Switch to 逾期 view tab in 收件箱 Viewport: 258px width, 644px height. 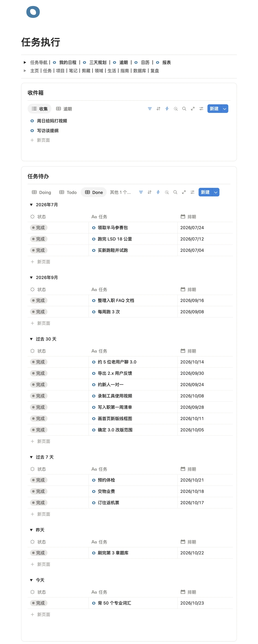(64, 109)
